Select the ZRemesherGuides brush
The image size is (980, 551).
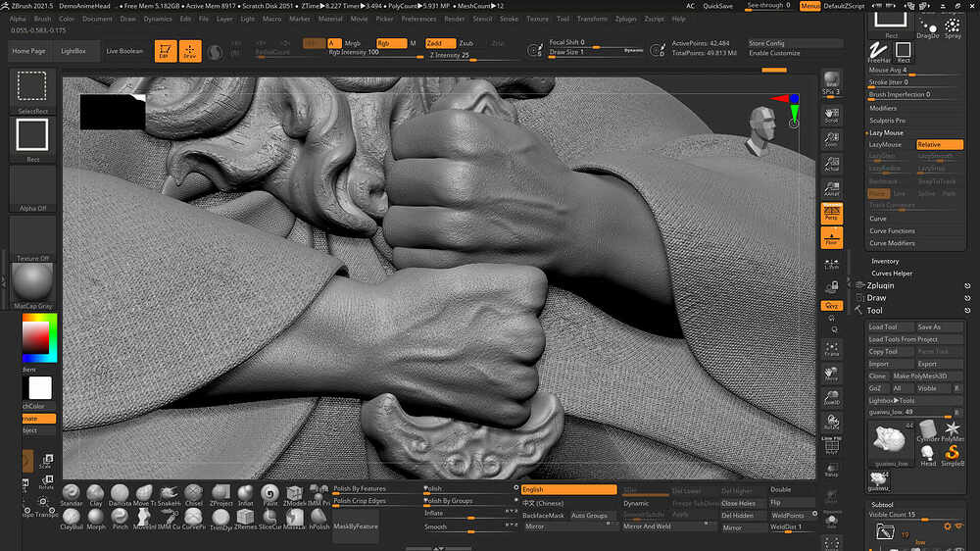[246, 519]
